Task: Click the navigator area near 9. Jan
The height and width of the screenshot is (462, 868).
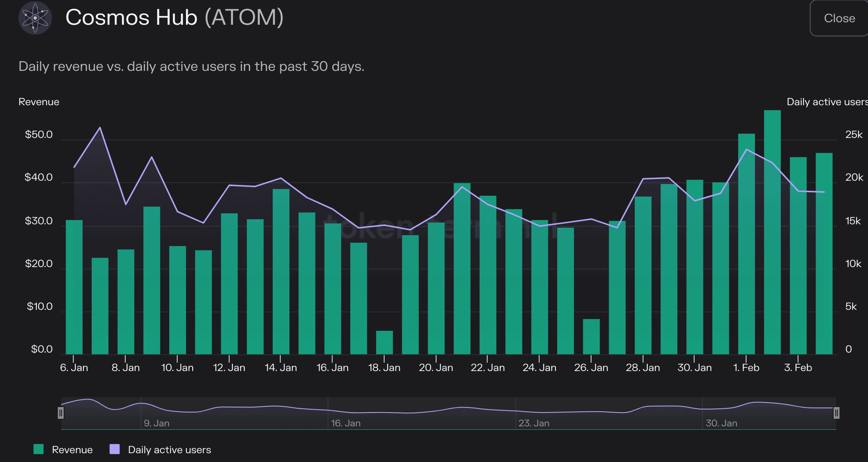Action: (157, 423)
